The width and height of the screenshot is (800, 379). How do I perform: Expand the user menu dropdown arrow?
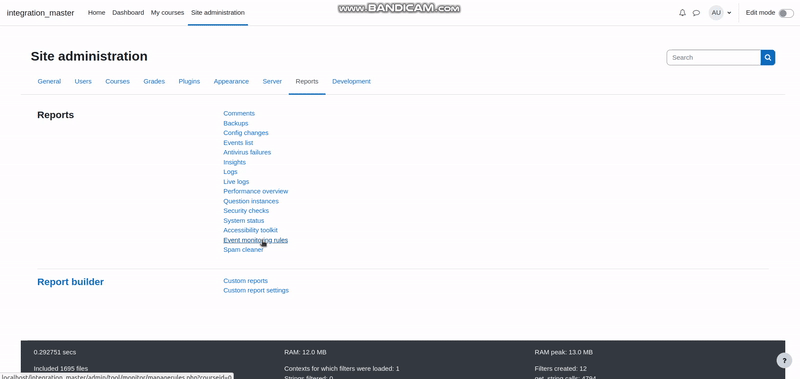(729, 13)
